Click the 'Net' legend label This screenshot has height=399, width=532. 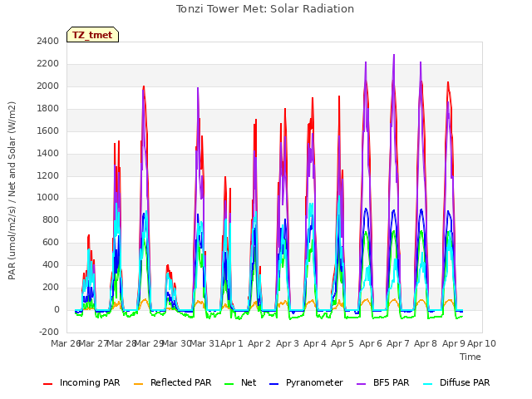point(249,382)
